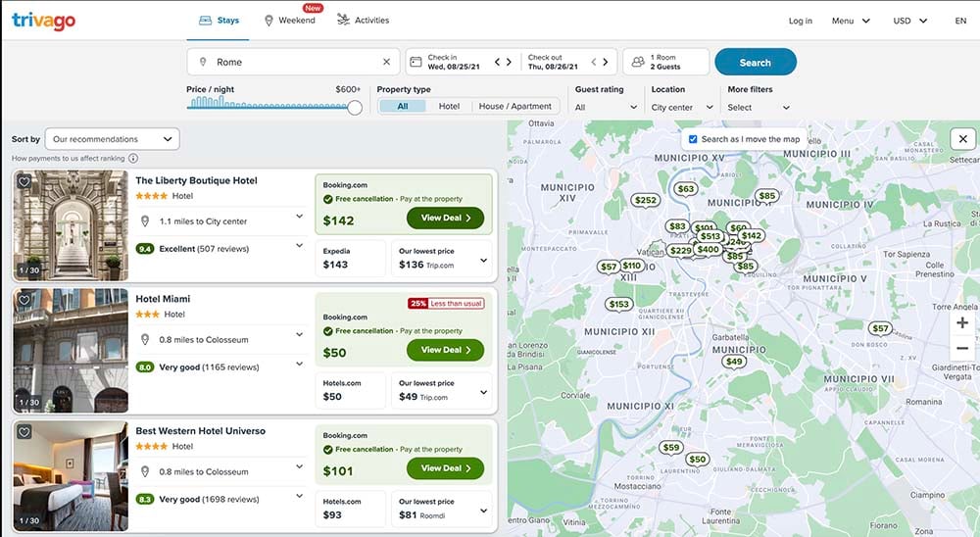
Task: Open the Activities tab
Action: pyautogui.click(x=364, y=20)
